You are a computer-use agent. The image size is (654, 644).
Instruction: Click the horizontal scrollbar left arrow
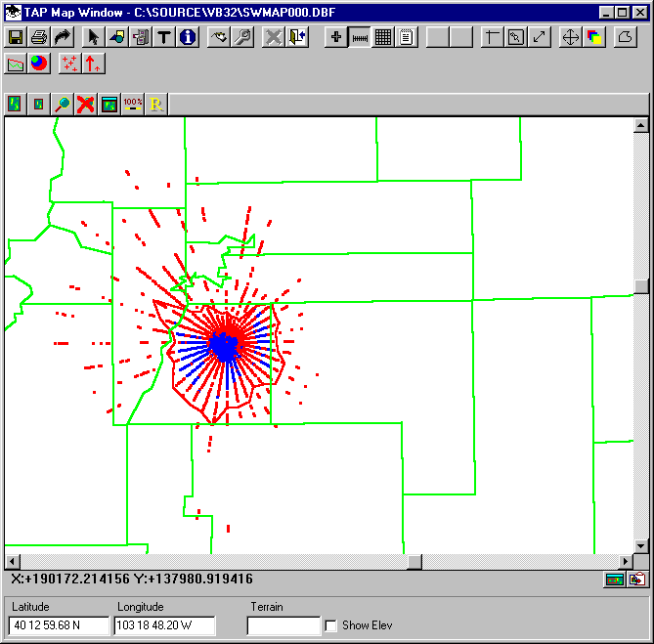(x=12, y=562)
